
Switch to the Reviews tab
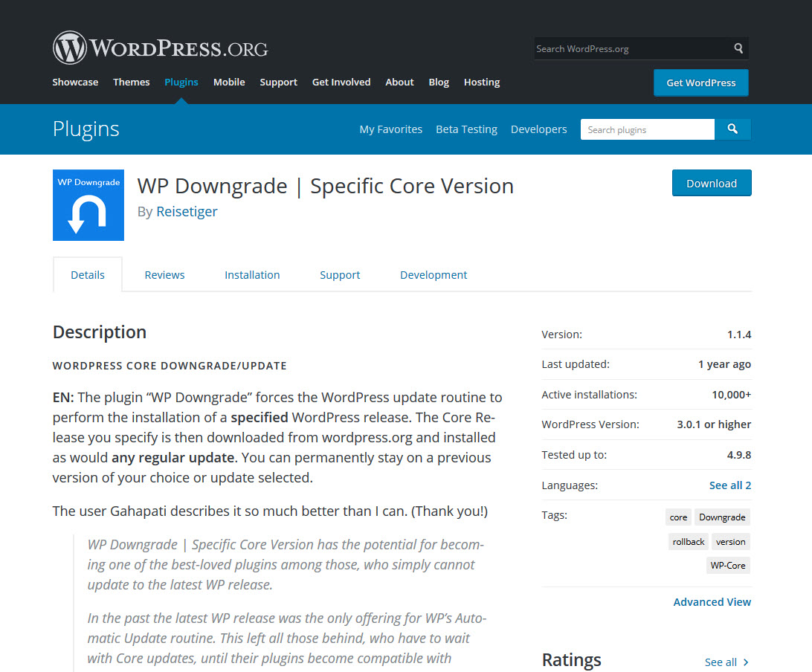click(x=164, y=275)
